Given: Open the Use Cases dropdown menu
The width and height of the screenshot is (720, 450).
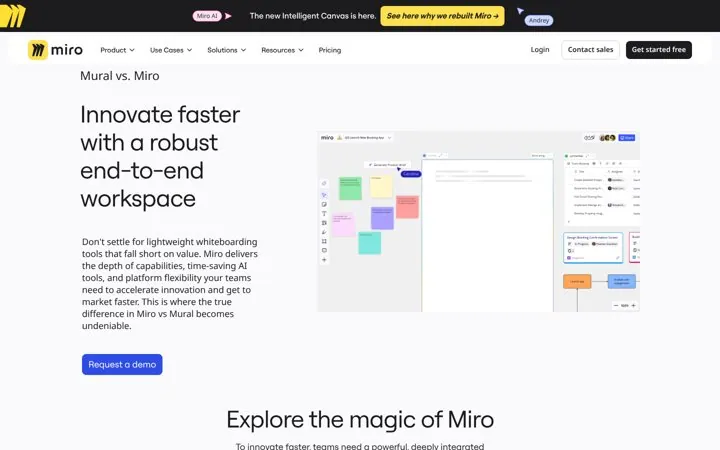Looking at the screenshot, I should [171, 50].
